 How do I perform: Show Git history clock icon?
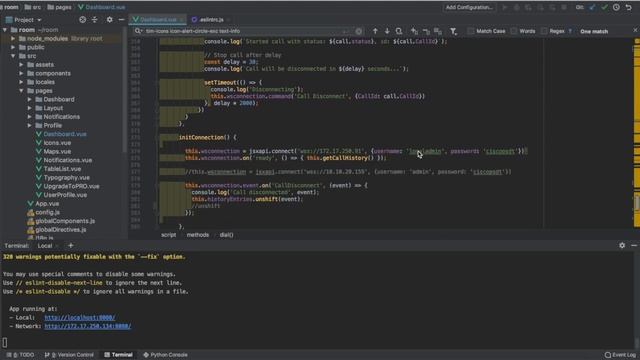coord(616,7)
